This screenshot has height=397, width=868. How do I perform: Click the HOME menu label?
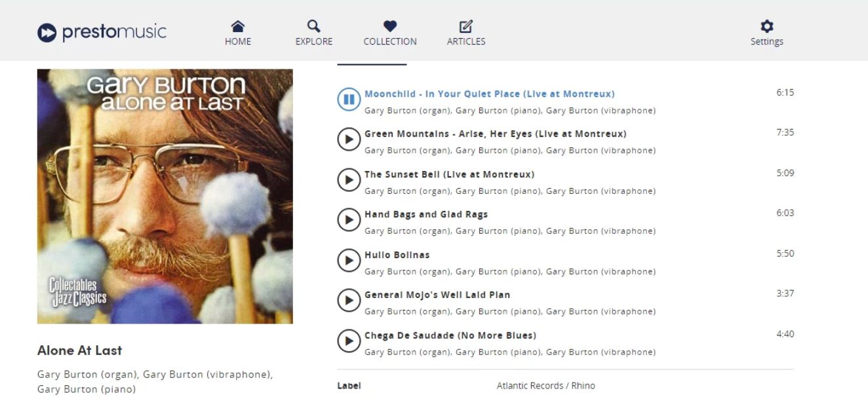pos(238,41)
